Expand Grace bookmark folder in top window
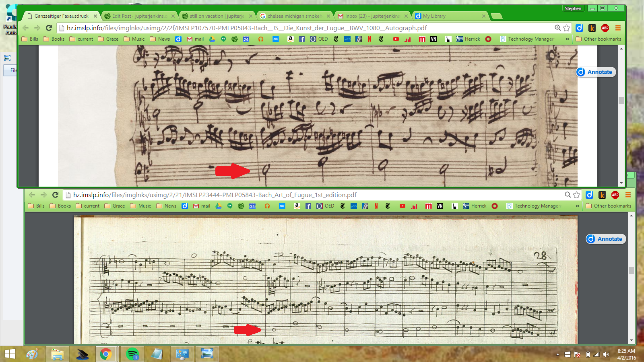 click(x=108, y=39)
